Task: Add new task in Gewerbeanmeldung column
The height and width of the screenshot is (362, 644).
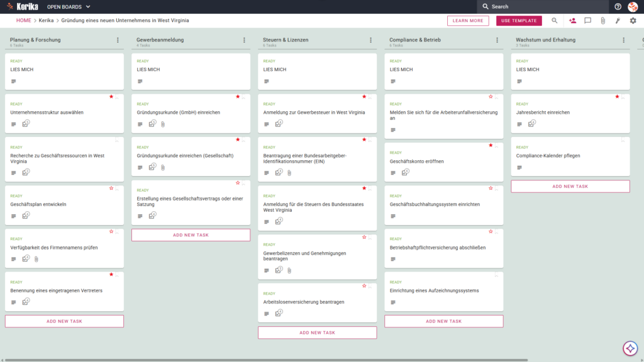Action: [x=191, y=235]
